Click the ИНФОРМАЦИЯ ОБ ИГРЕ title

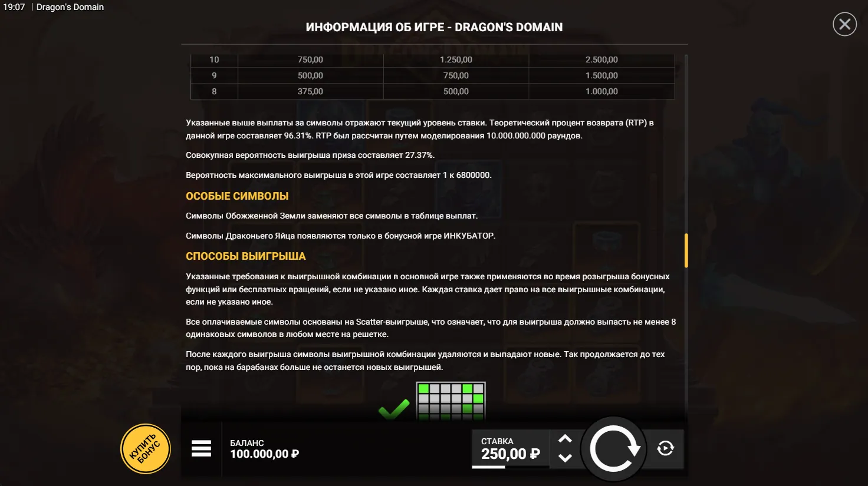point(434,27)
